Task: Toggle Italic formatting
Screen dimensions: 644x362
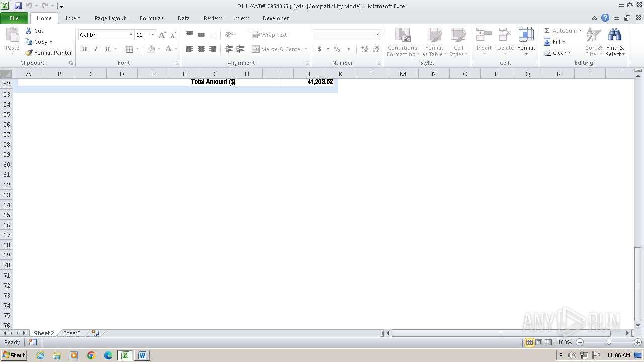Action: coord(96,49)
